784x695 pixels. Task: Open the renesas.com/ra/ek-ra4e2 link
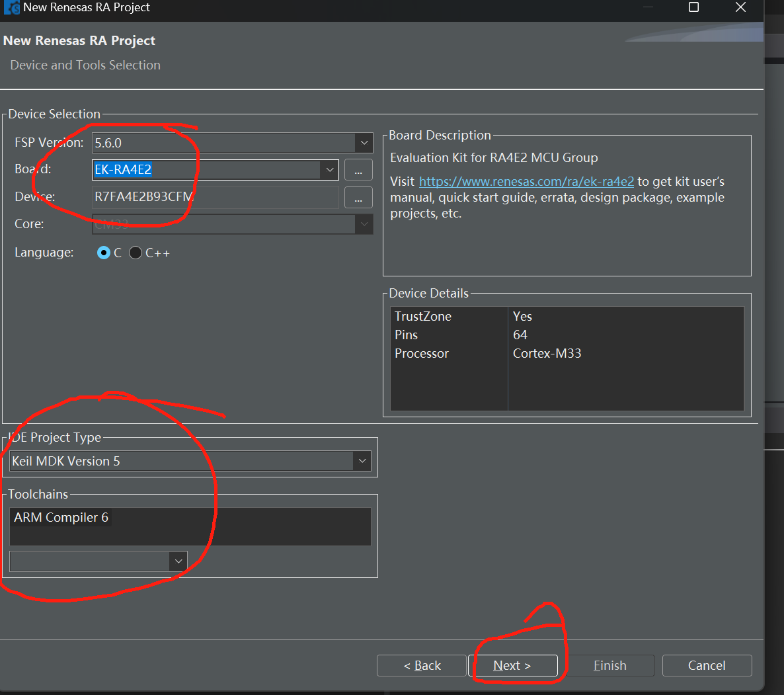526,181
